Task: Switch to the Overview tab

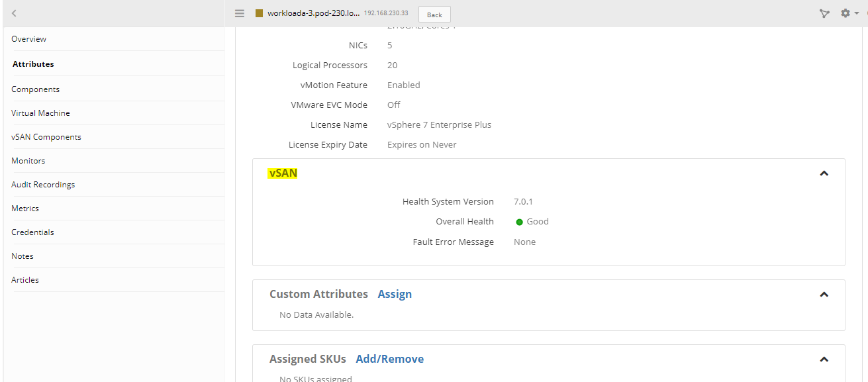Action: pyautogui.click(x=28, y=38)
